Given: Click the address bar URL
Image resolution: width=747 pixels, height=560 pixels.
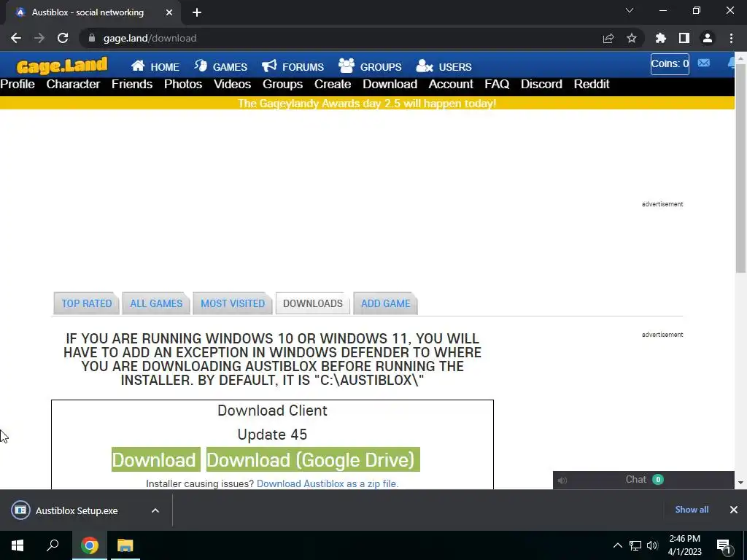Looking at the screenshot, I should click(150, 38).
